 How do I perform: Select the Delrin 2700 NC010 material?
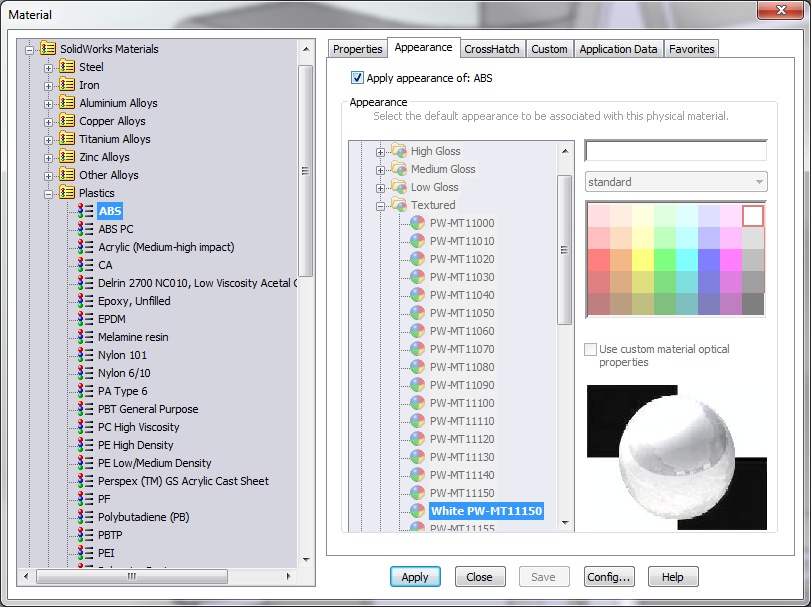click(x=197, y=283)
